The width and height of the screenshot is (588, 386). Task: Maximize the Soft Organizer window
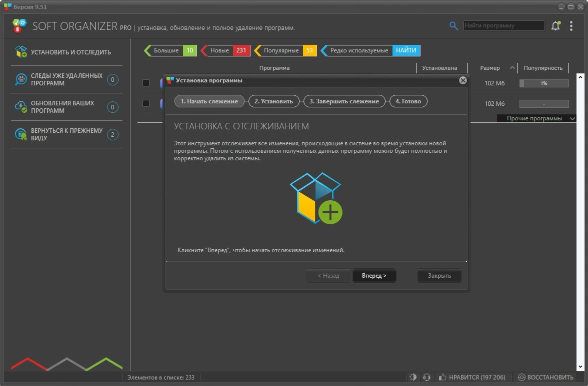571,6
